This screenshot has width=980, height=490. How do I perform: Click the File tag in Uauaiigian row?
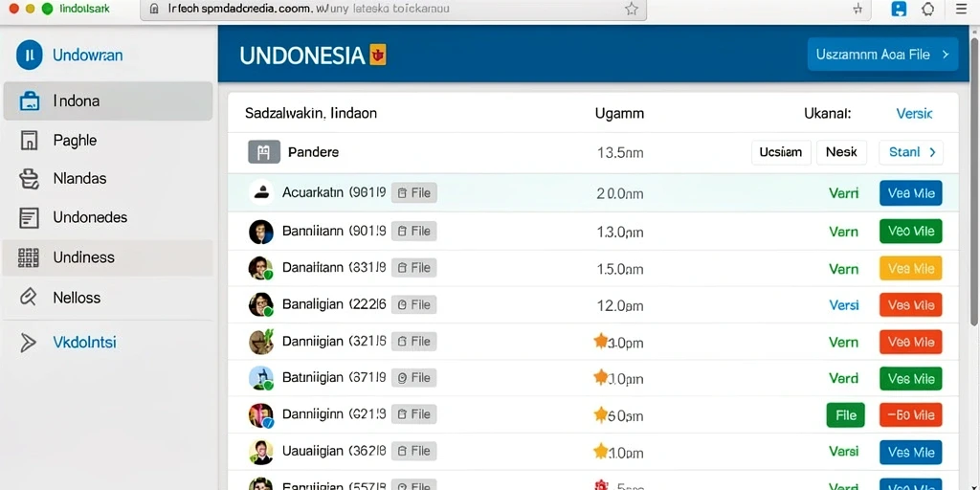coord(413,452)
